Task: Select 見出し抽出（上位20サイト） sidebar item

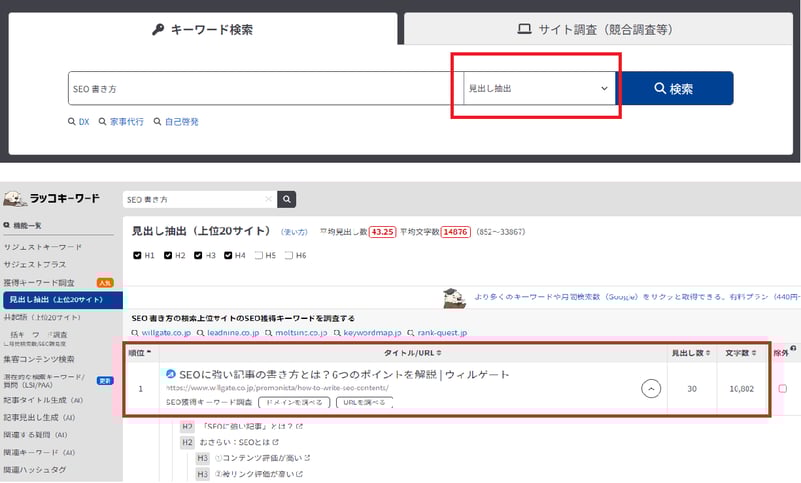Action: 63,300
